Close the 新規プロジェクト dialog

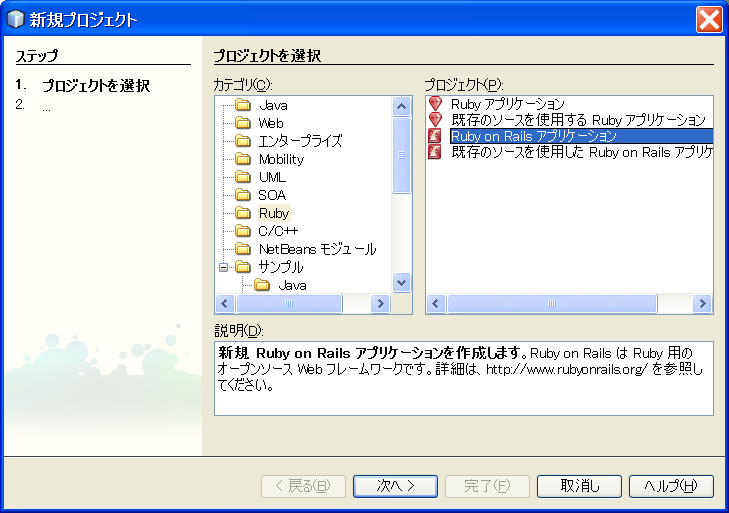[x=709, y=20]
